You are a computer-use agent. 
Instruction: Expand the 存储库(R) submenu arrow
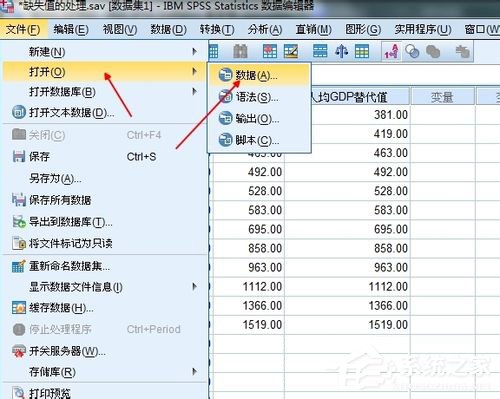(x=194, y=372)
